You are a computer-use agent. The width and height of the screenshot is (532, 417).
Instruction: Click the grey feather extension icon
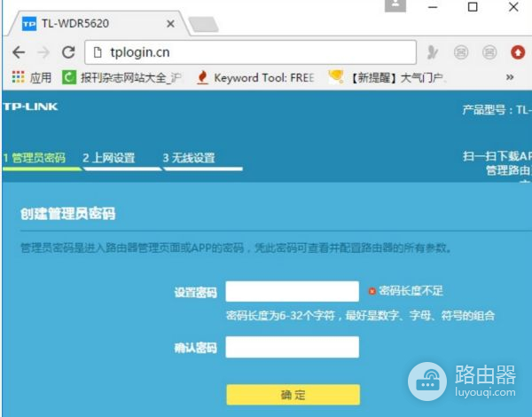pos(432,52)
